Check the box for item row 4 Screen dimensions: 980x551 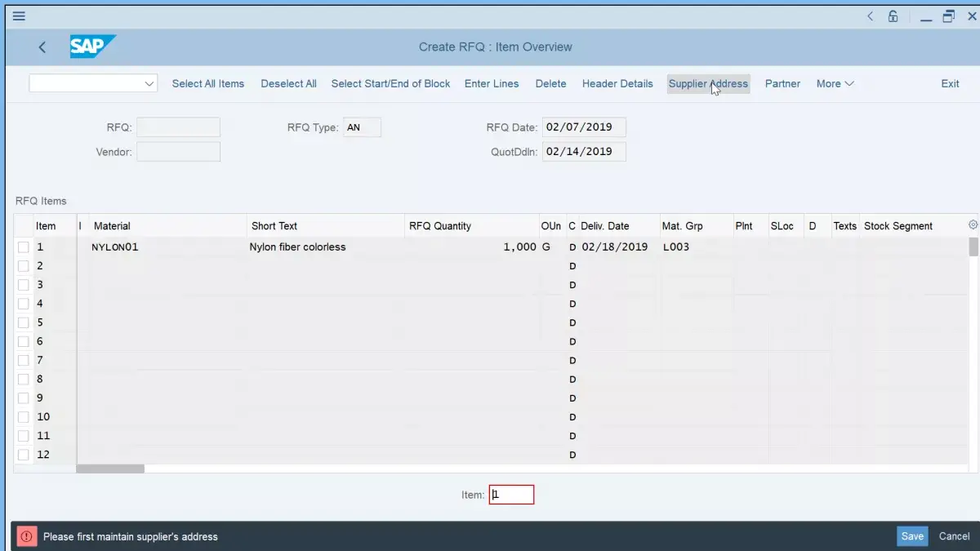(23, 304)
